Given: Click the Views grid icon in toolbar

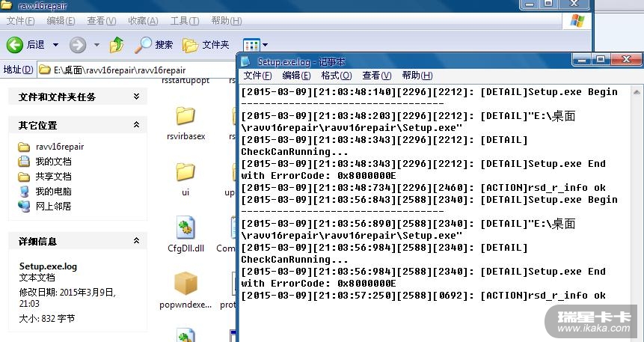Looking at the screenshot, I should click(x=251, y=45).
